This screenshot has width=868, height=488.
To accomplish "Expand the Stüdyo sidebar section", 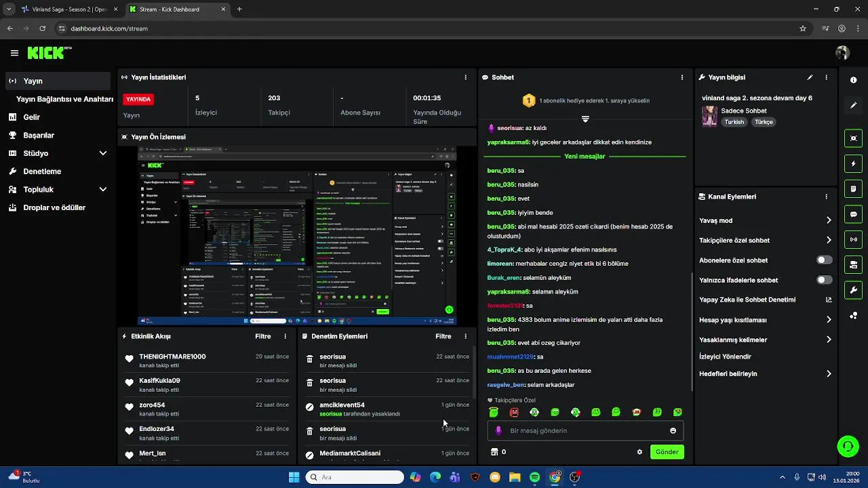I will click(x=102, y=153).
